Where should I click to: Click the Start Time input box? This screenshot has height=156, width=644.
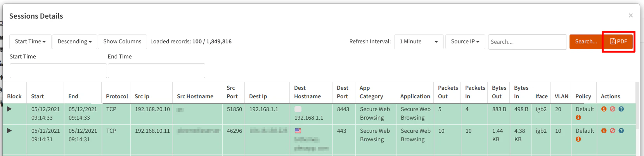[58, 71]
